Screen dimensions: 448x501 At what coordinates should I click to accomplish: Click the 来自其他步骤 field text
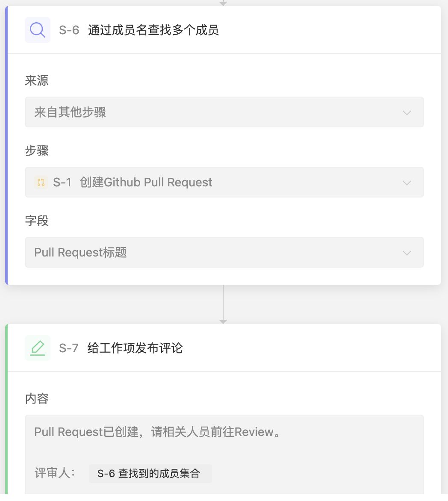click(x=70, y=112)
